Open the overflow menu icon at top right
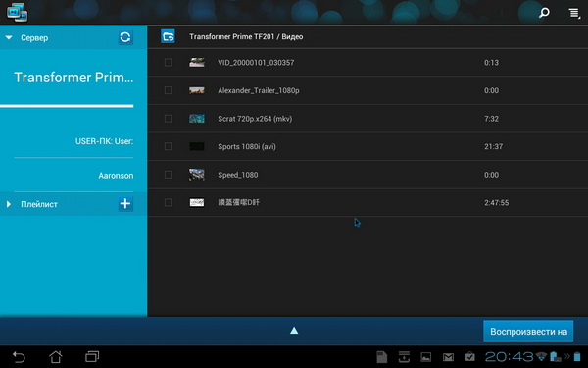This screenshot has height=368, width=588. 573,13
